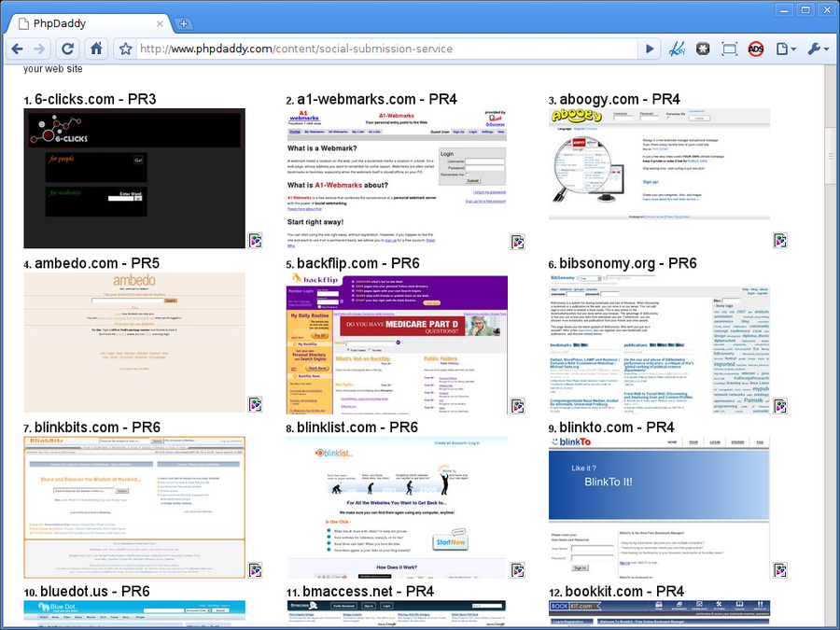Viewport: 840px width, 630px height.
Task: Click the small icon beside blinkbits.com thumbnail
Action: click(x=256, y=570)
